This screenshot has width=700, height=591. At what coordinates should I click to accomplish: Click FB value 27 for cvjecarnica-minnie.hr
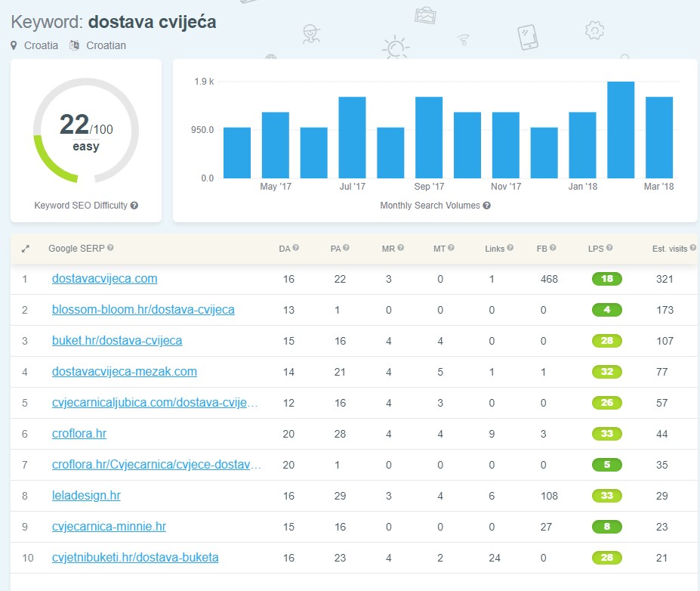click(x=546, y=527)
